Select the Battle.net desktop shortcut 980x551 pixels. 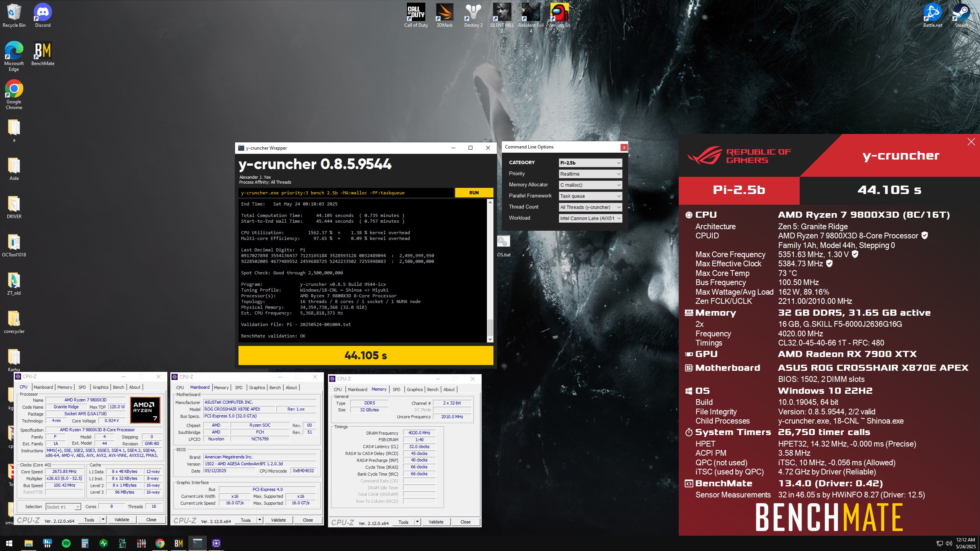tap(933, 15)
